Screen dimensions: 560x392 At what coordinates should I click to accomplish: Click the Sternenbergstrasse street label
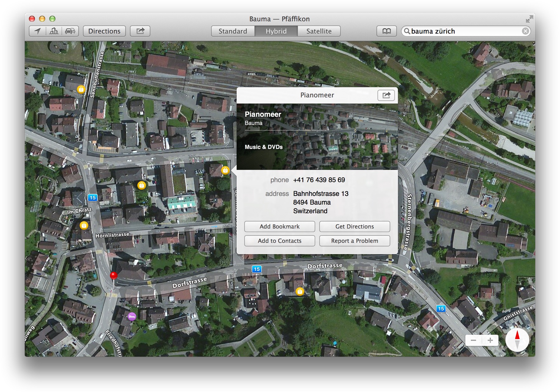tap(408, 222)
